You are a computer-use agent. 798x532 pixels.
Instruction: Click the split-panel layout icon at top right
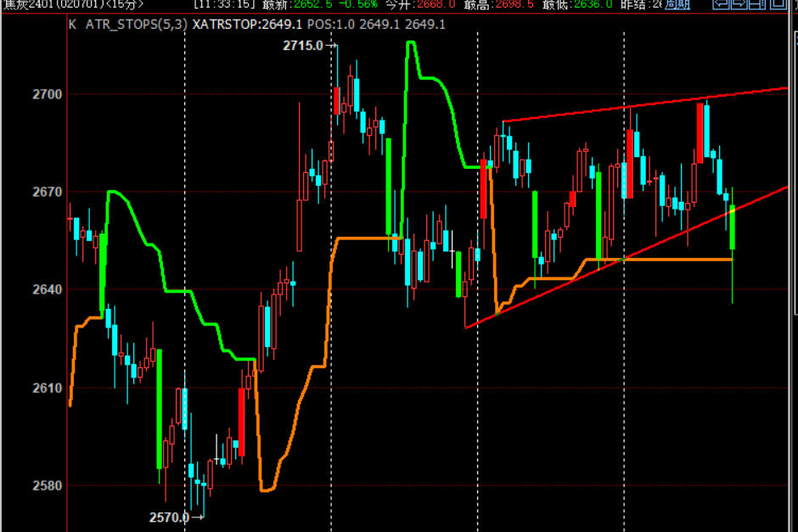(758, 4)
